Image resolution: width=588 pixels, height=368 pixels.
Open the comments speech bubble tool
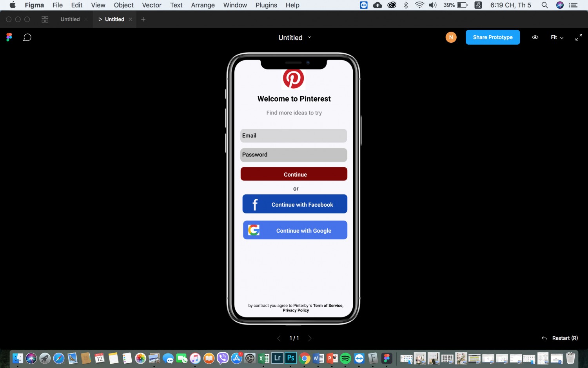[x=27, y=37]
